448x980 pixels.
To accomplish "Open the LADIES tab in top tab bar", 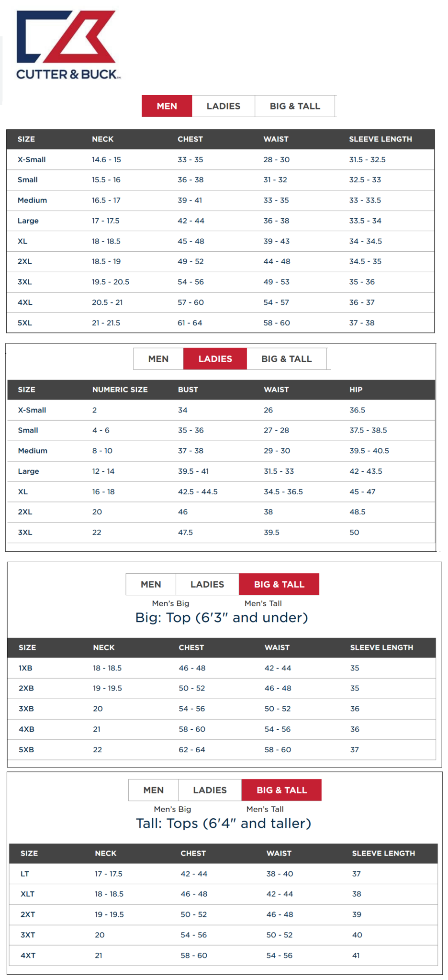I will point(223,106).
